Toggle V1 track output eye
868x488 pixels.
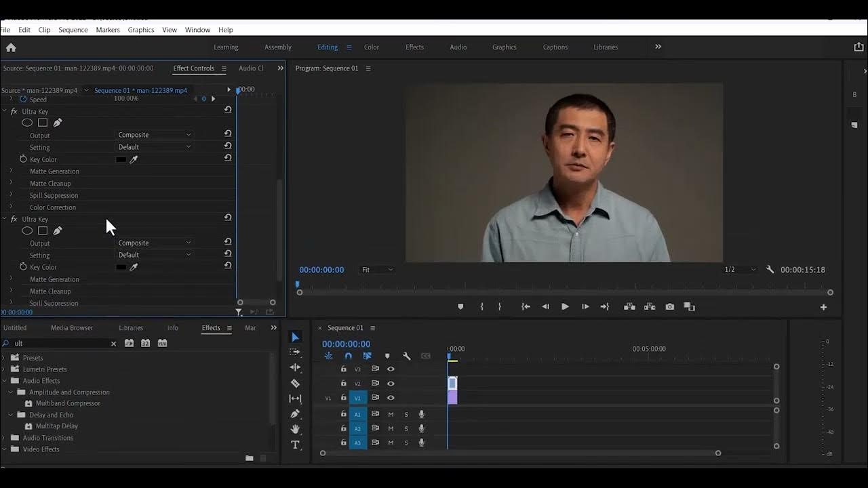pyautogui.click(x=391, y=398)
